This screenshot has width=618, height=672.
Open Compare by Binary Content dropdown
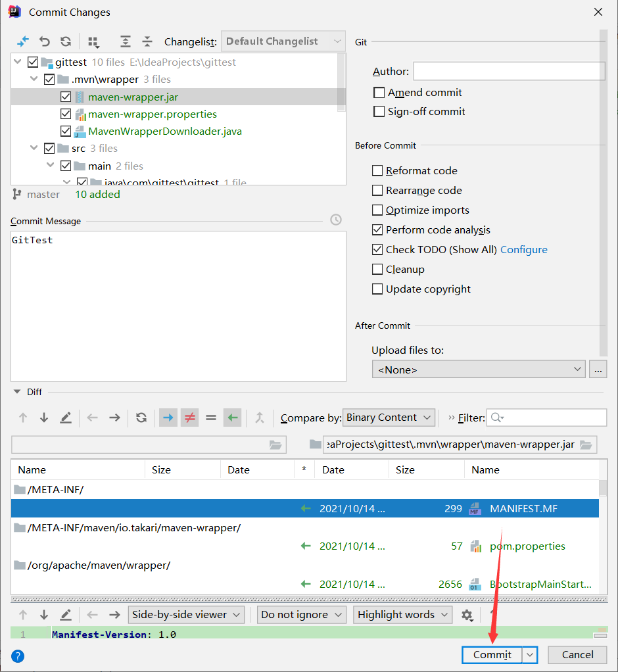point(389,418)
